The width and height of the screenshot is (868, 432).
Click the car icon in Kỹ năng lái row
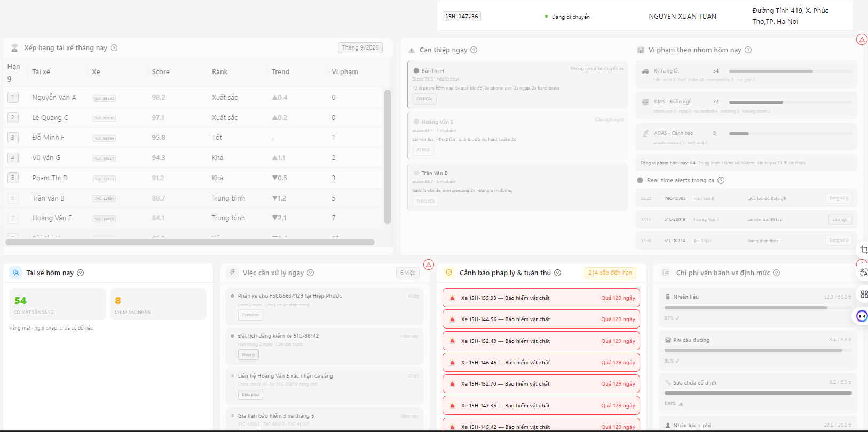pyautogui.click(x=645, y=71)
